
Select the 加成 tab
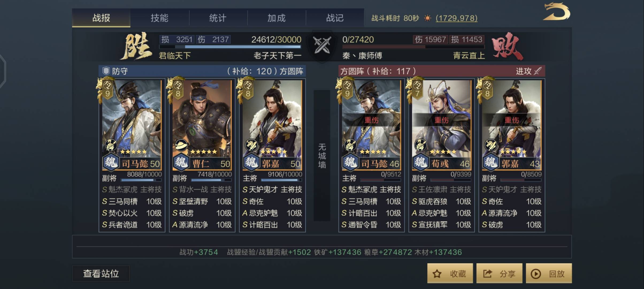277,18
